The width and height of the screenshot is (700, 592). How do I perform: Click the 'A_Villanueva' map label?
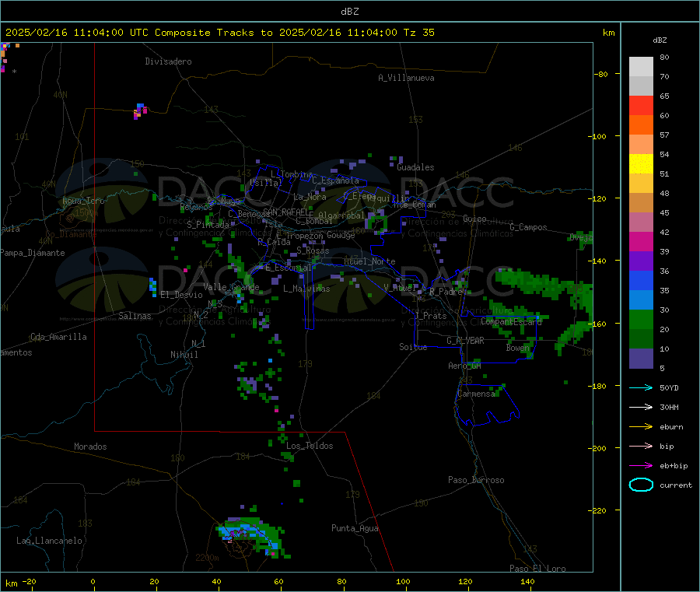(x=406, y=78)
